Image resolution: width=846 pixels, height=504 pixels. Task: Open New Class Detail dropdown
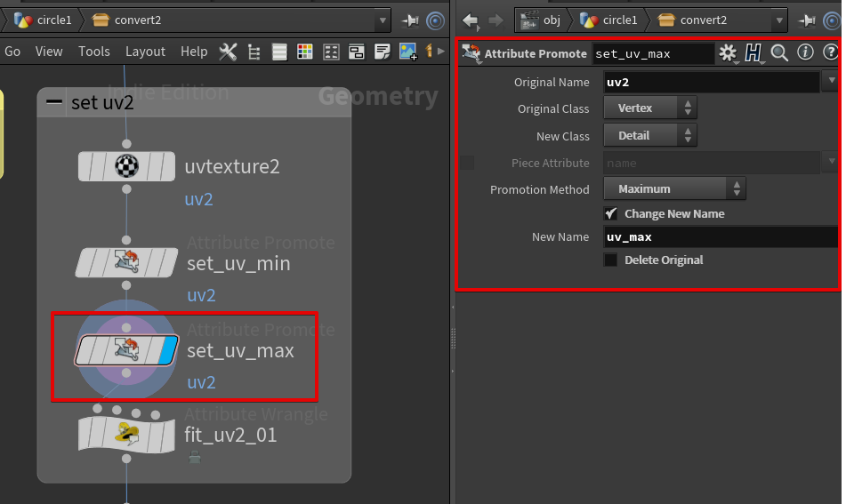[650, 135]
